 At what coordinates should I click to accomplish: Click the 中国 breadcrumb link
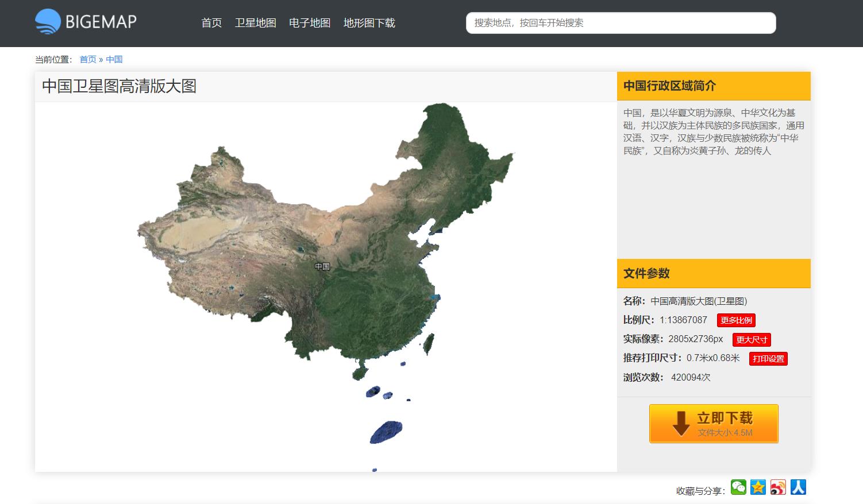[114, 59]
